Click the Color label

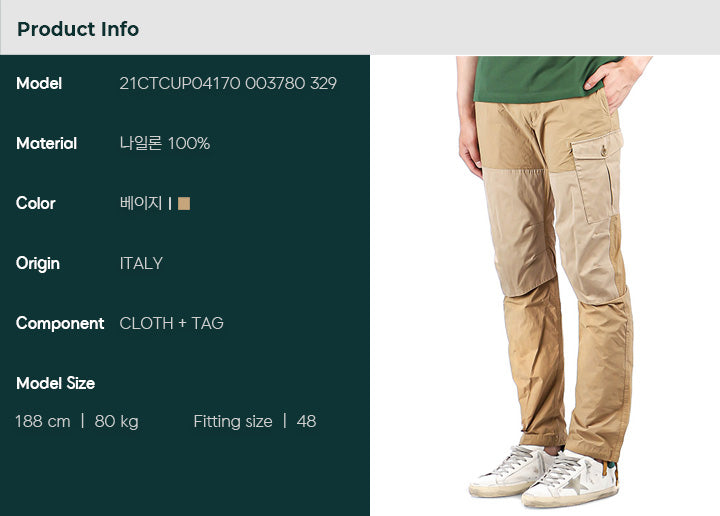coord(35,203)
